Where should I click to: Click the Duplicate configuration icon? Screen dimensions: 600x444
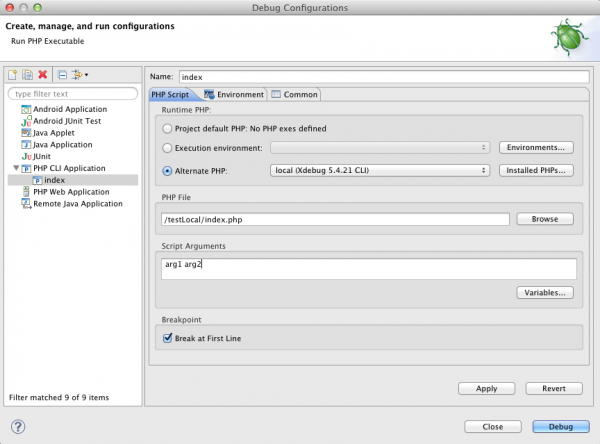point(27,75)
